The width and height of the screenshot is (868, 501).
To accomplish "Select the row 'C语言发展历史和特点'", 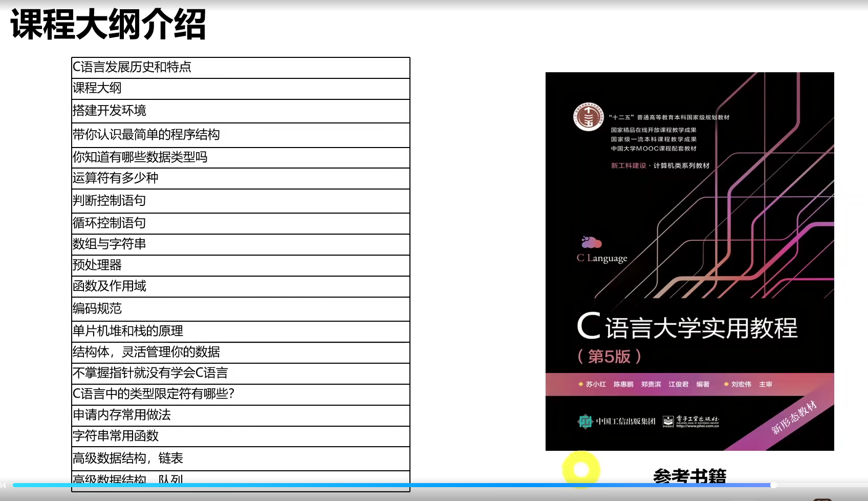I will [241, 68].
